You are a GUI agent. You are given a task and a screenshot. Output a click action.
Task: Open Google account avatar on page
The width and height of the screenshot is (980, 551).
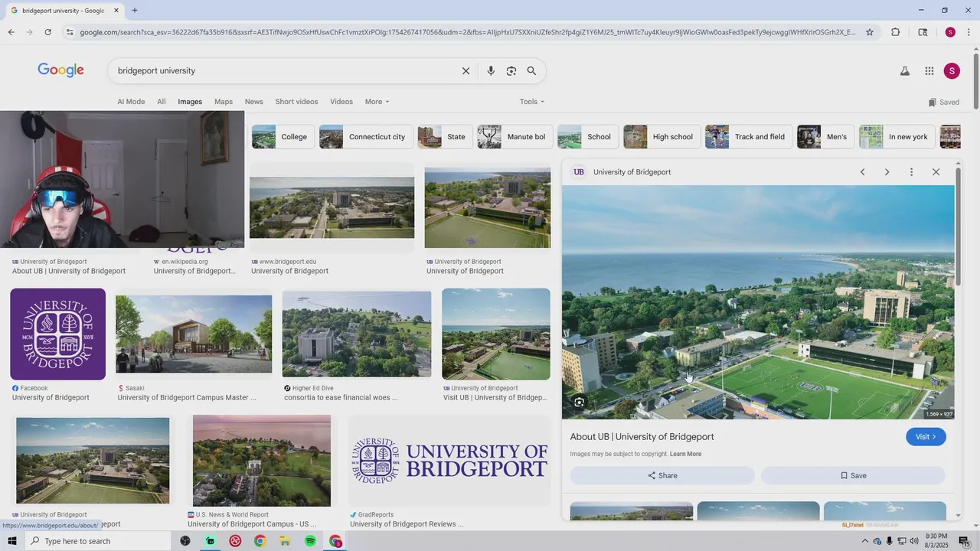coord(952,71)
